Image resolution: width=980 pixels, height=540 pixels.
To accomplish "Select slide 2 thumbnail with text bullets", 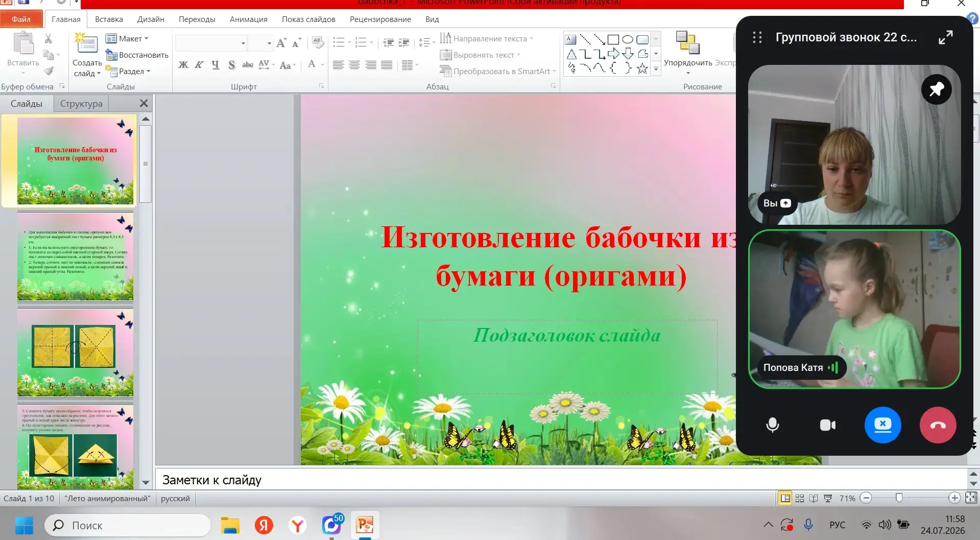I will pos(75,256).
